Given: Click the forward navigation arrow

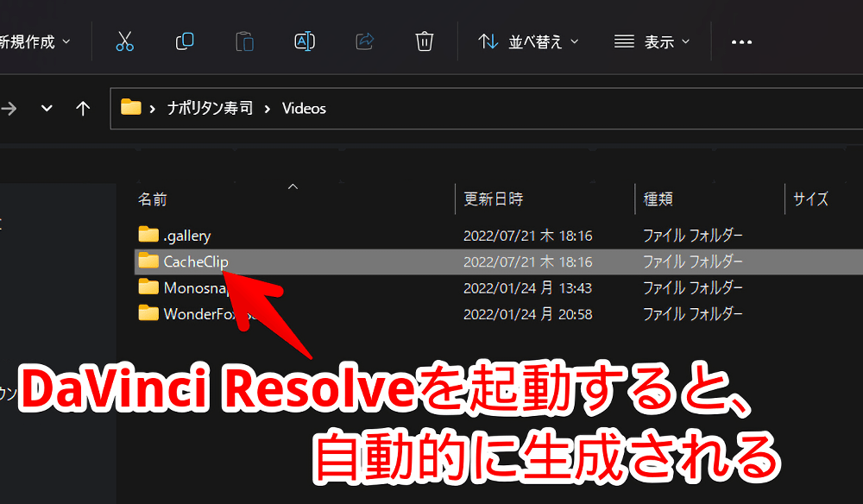Looking at the screenshot, I should pyautogui.click(x=9, y=109).
